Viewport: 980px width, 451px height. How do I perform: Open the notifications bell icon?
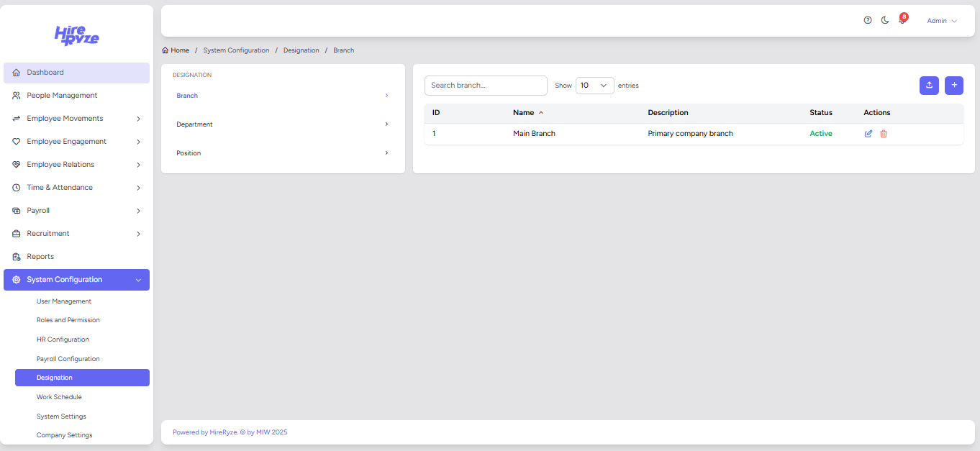click(902, 21)
